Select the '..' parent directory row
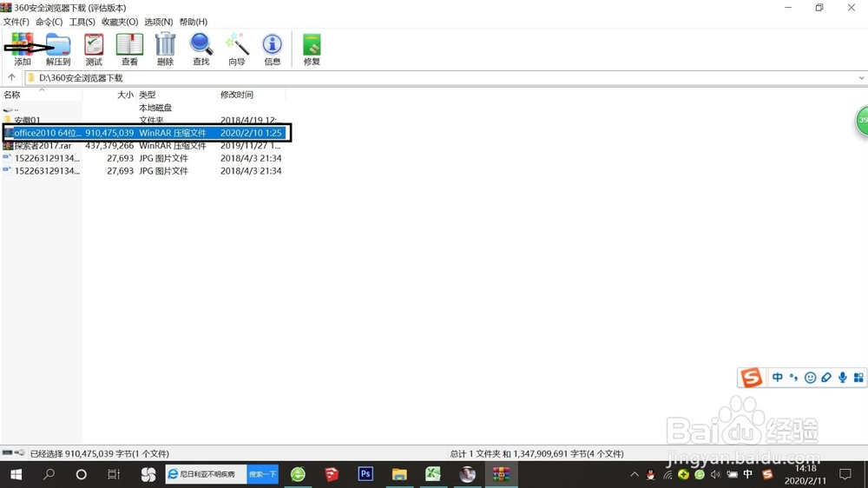The image size is (868, 488). (143, 108)
